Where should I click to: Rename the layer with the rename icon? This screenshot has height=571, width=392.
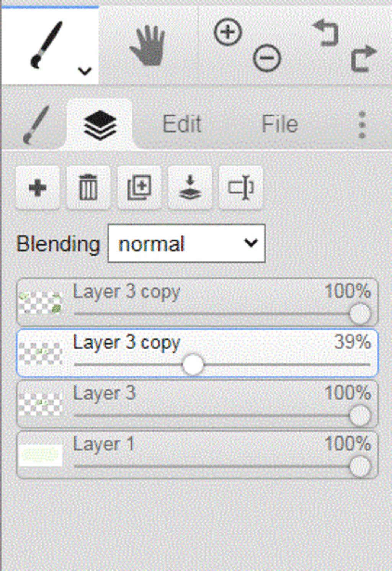point(241,188)
